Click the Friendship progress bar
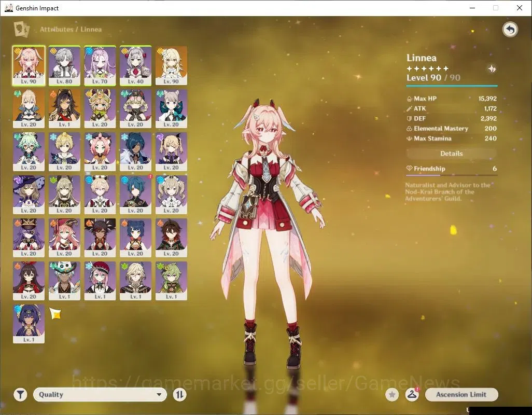532x415 pixels. 452,175
